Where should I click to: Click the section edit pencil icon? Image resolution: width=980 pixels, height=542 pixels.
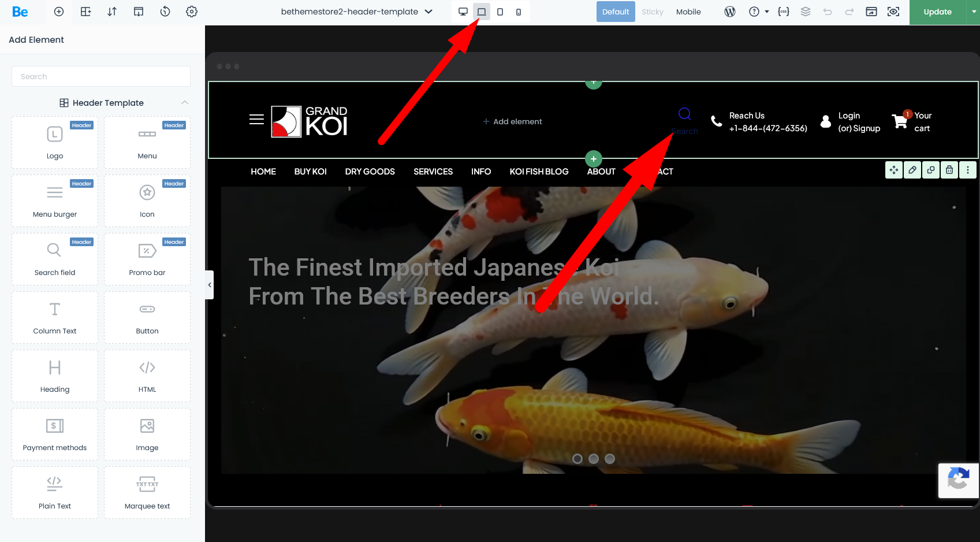click(912, 170)
